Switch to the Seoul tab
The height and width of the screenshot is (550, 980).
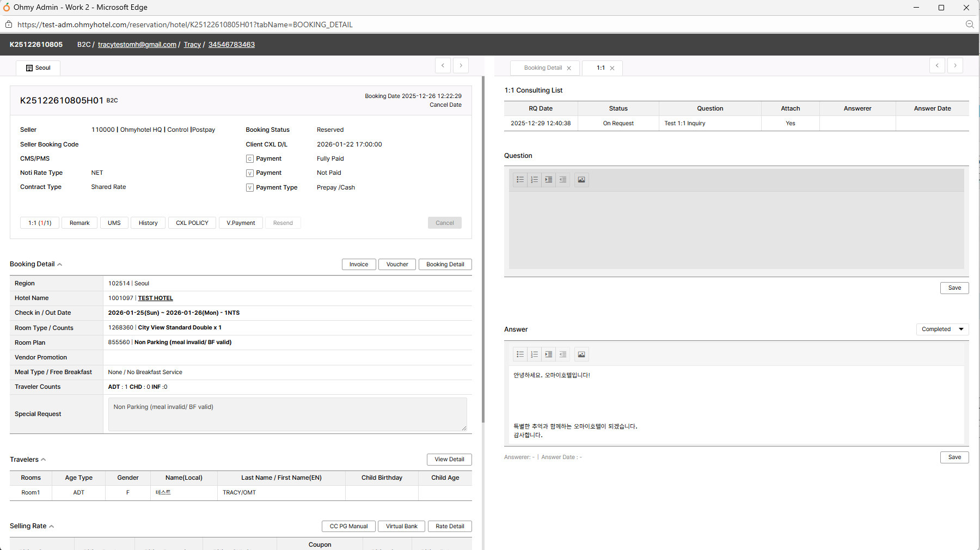38,68
